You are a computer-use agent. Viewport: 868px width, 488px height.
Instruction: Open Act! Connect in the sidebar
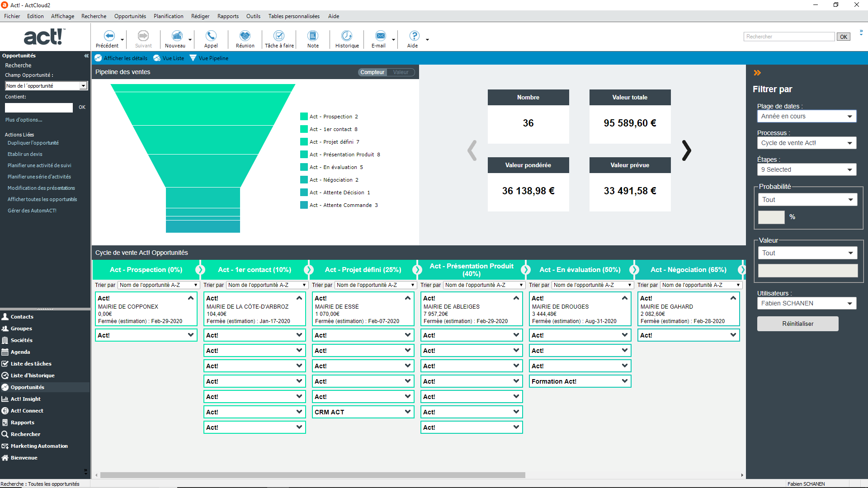point(27,411)
